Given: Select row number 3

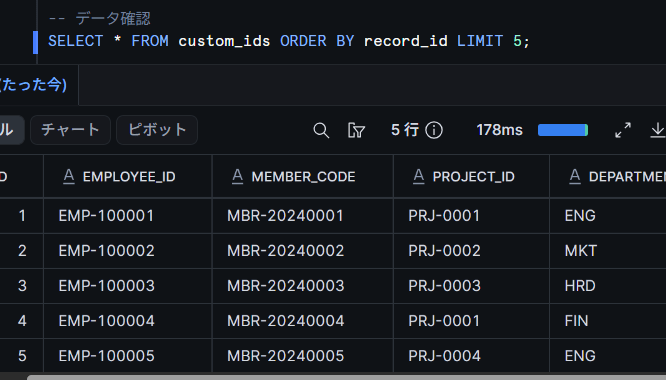Looking at the screenshot, I should (x=22, y=286).
